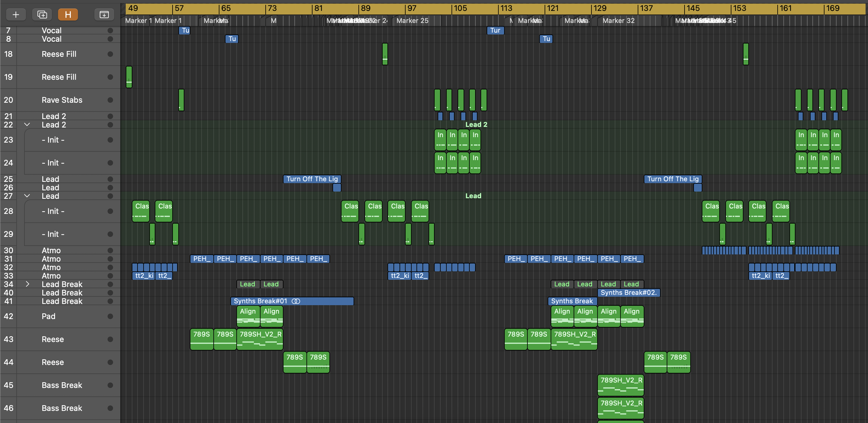Collapse the Lead 2 track stack 22
The height and width of the screenshot is (423, 868).
click(27, 124)
